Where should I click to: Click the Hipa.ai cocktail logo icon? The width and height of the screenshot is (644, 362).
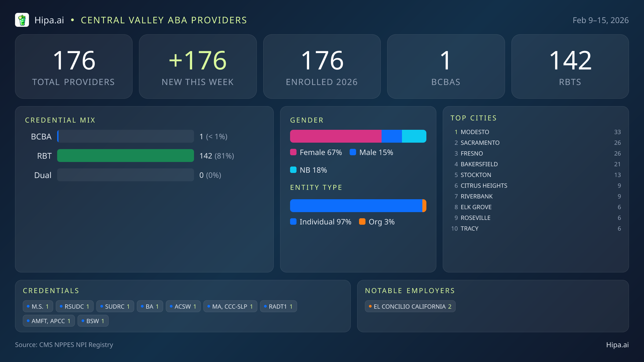pyautogui.click(x=22, y=20)
